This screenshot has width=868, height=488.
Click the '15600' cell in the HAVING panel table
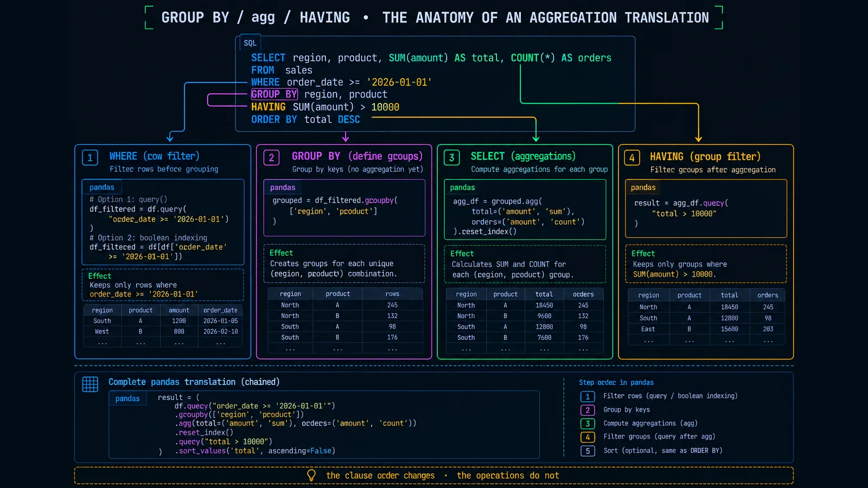click(x=729, y=329)
